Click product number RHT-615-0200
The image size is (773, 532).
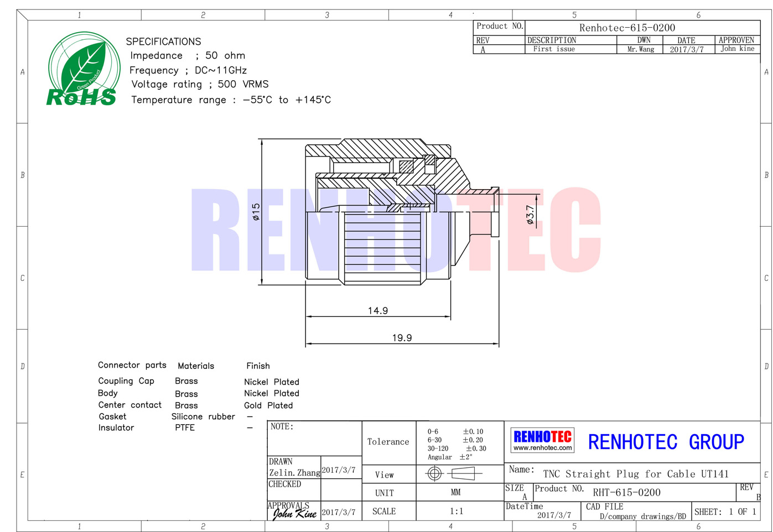(626, 492)
